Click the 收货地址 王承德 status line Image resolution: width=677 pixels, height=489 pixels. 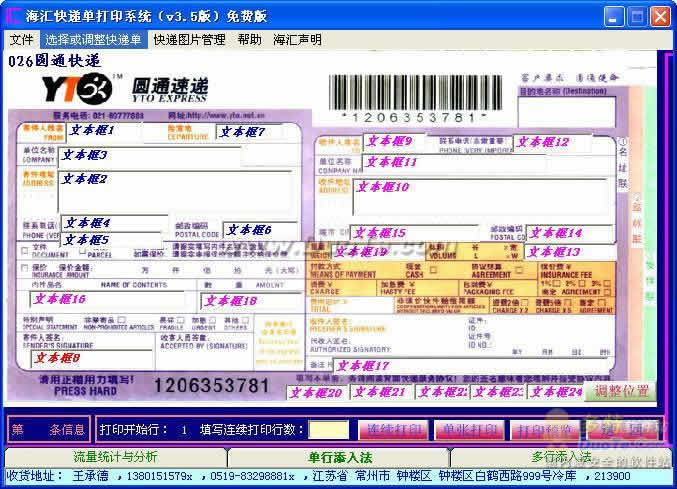[319, 476]
